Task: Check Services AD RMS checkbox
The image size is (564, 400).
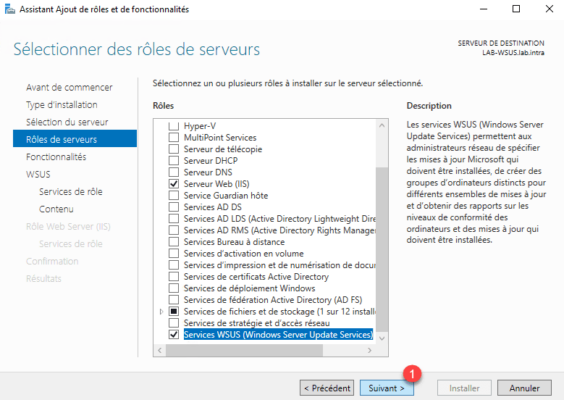Action: [174, 230]
